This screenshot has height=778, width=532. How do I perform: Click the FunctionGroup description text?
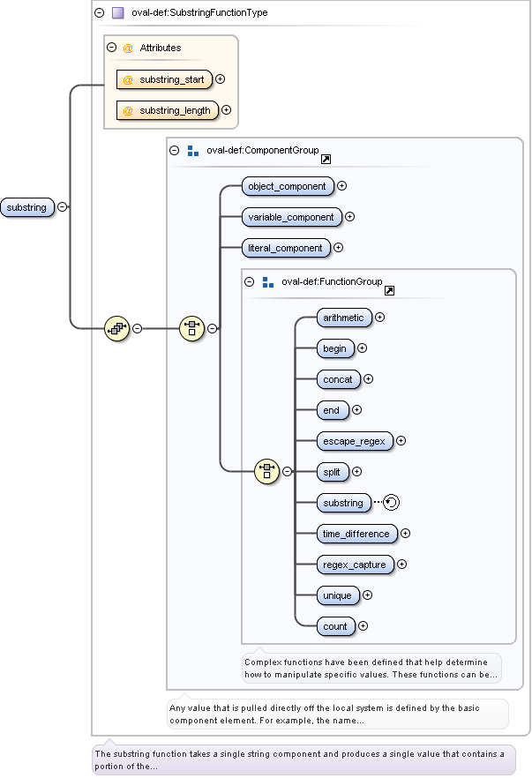[x=371, y=668]
